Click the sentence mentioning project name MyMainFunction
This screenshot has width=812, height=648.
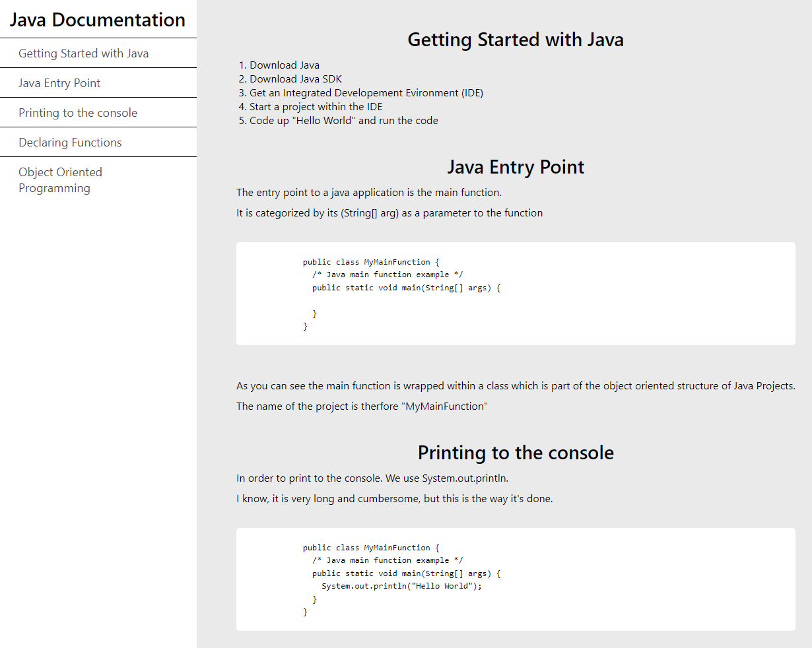pos(362,406)
